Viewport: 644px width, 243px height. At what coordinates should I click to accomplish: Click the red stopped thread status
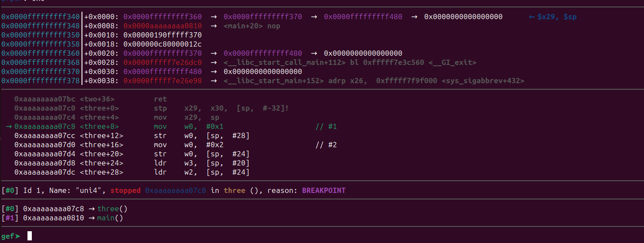tap(126, 190)
